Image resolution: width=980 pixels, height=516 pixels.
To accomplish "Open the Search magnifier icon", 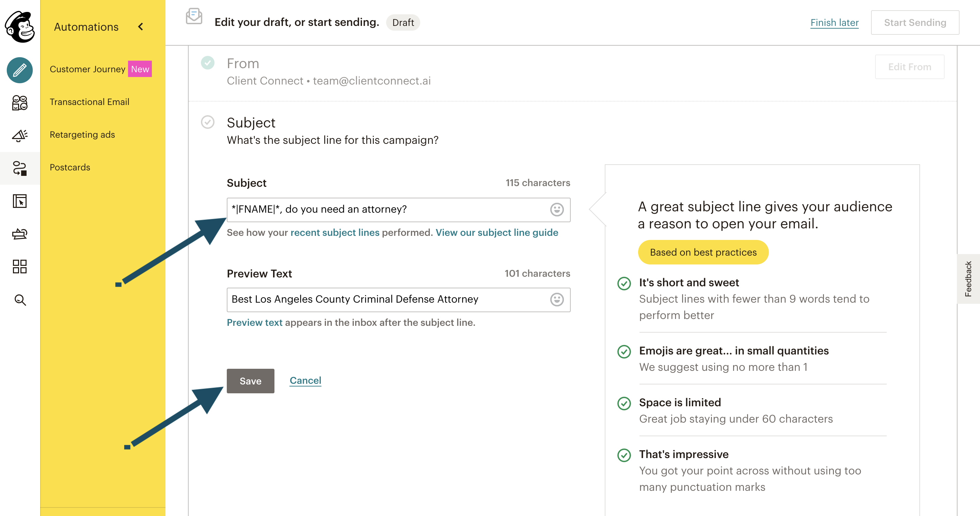I will click(20, 300).
